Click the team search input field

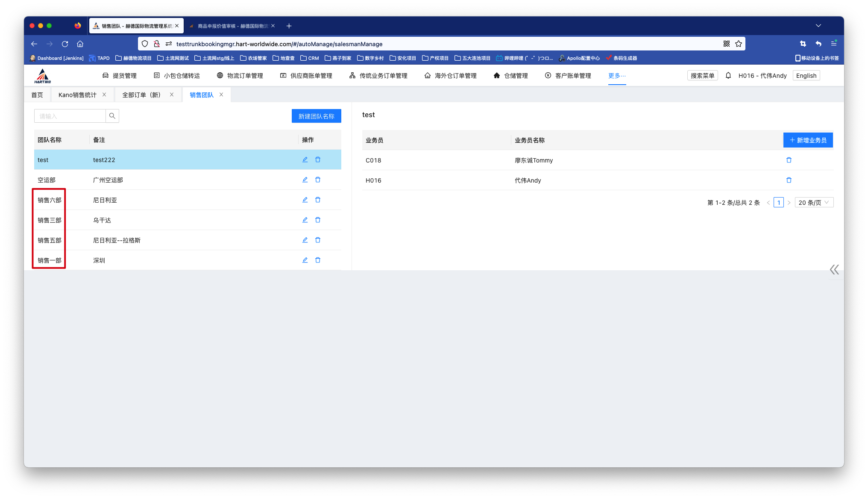click(x=70, y=116)
